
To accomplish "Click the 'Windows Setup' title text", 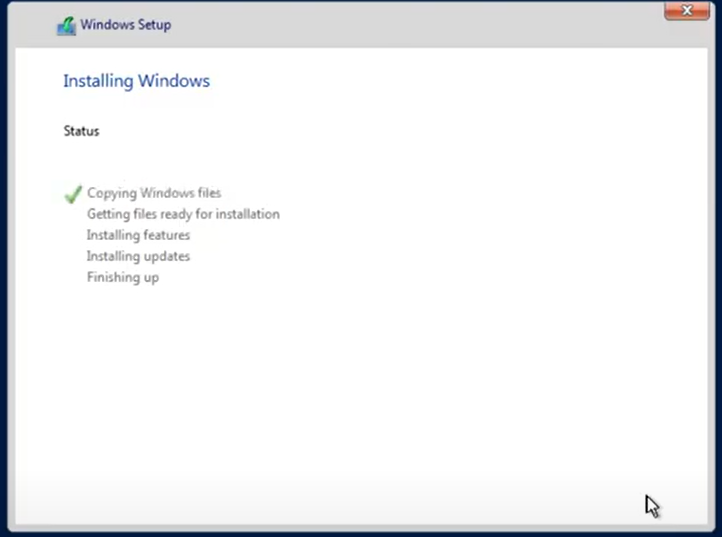I will point(126,24).
